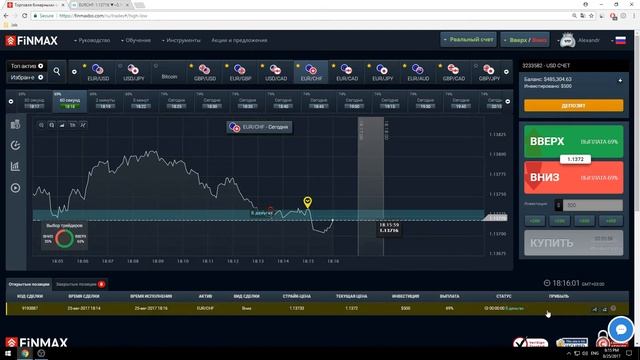Select the EUR/AUD asset icon
This screenshot has height=360, width=640.
[418, 69]
